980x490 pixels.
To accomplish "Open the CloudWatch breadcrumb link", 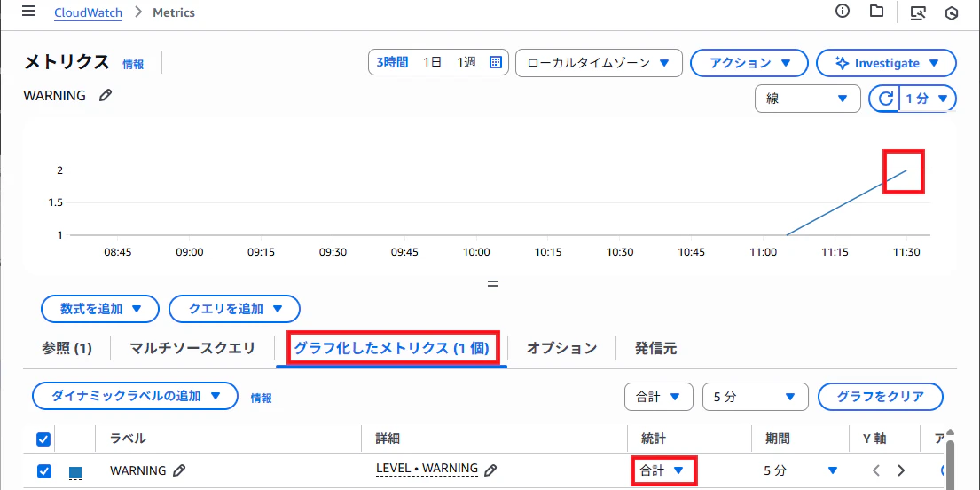I will click(x=88, y=12).
